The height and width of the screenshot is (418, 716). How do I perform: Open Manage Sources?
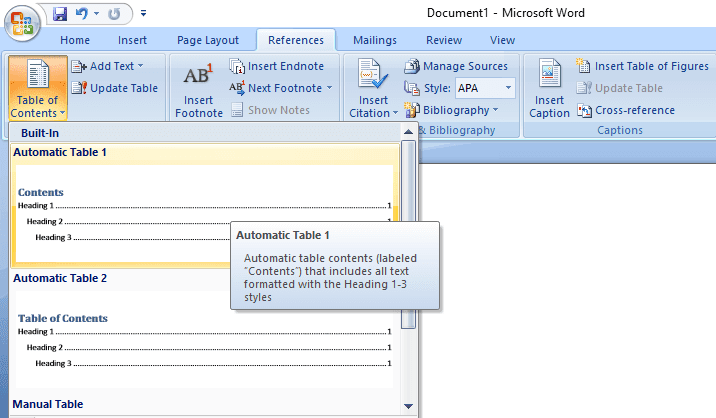[456, 66]
